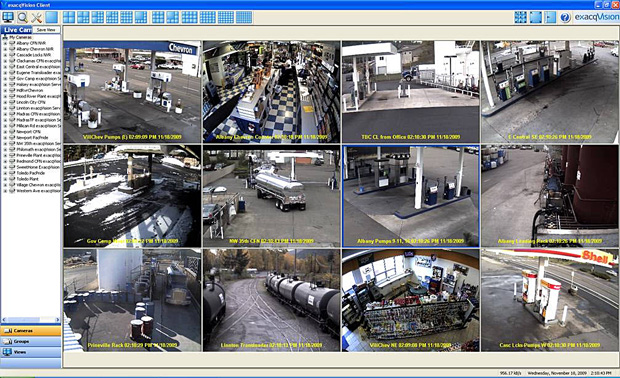Viewport: 620px width, 378px height.
Task: Select Redmond CFN server
Action: [38, 161]
